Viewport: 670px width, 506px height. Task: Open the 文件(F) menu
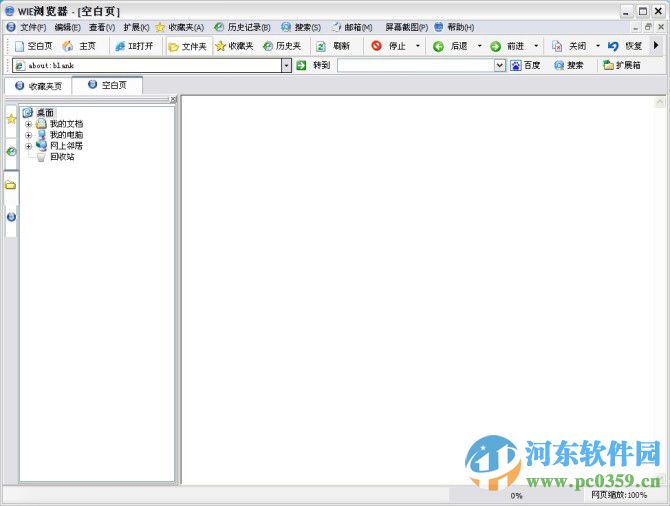point(33,27)
